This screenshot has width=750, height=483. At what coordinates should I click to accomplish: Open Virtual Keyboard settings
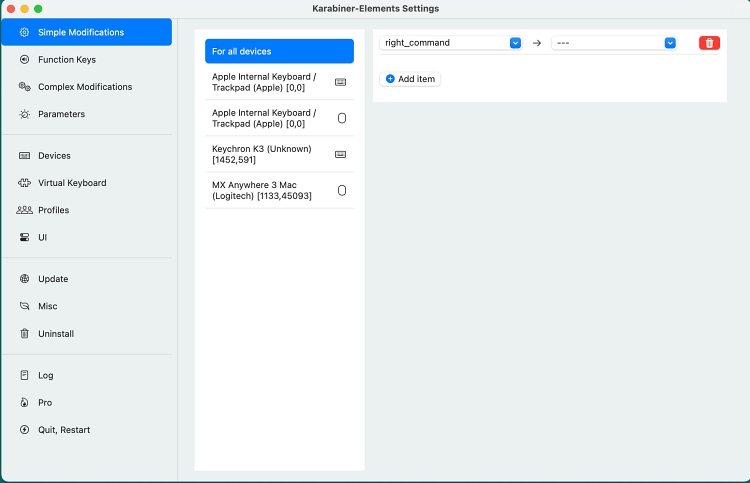pyautogui.click(x=87, y=183)
